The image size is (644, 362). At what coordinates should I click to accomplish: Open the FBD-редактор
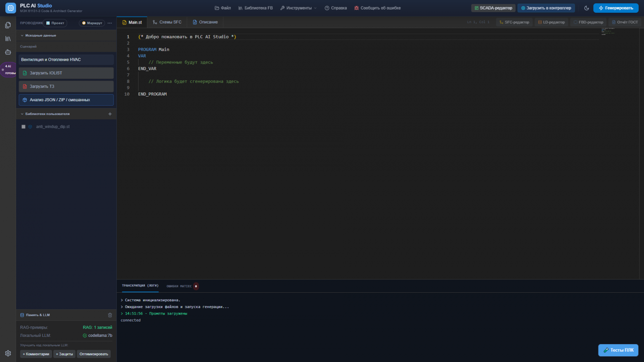pos(588,22)
